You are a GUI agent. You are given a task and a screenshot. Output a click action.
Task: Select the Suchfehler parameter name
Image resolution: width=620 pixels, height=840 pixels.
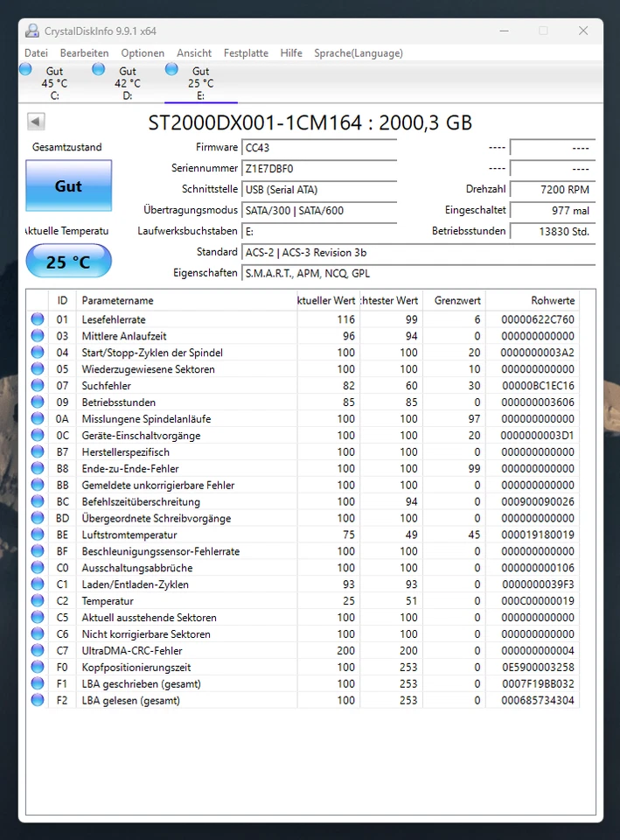(x=106, y=386)
